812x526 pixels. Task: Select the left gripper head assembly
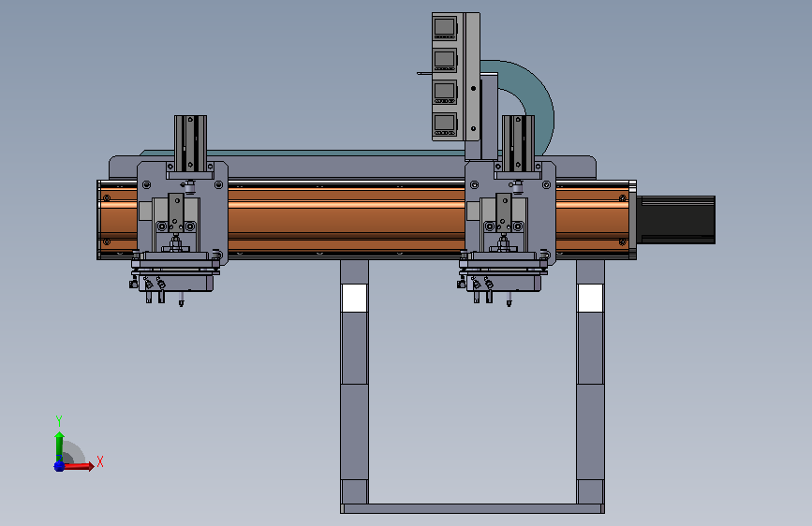click(173, 278)
